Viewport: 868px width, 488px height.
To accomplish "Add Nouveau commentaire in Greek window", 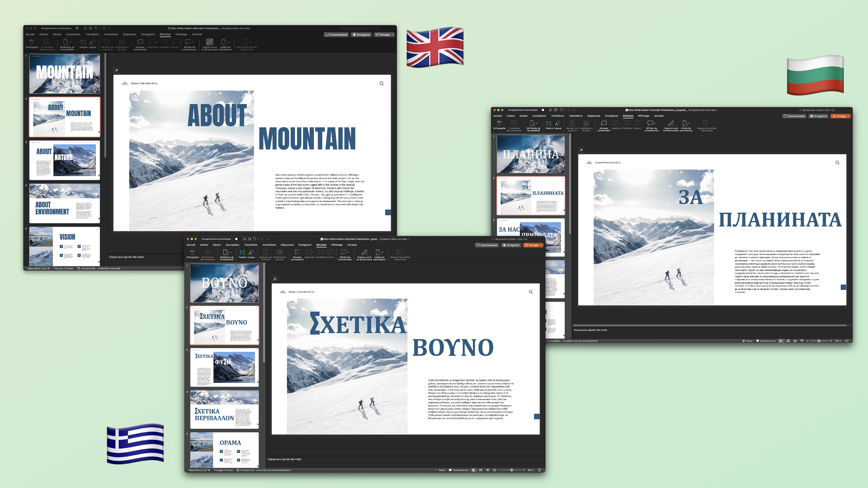I will (x=297, y=252).
